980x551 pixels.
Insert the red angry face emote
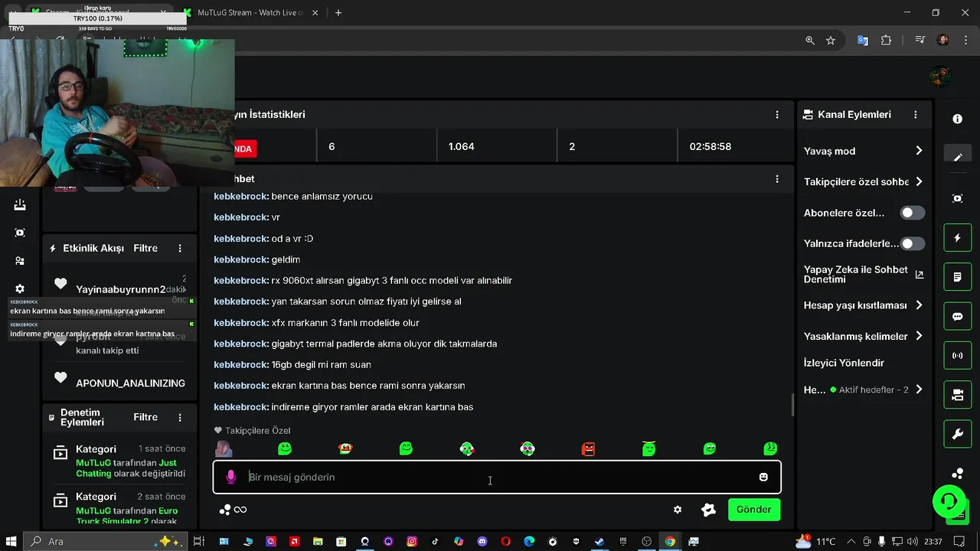tap(588, 448)
